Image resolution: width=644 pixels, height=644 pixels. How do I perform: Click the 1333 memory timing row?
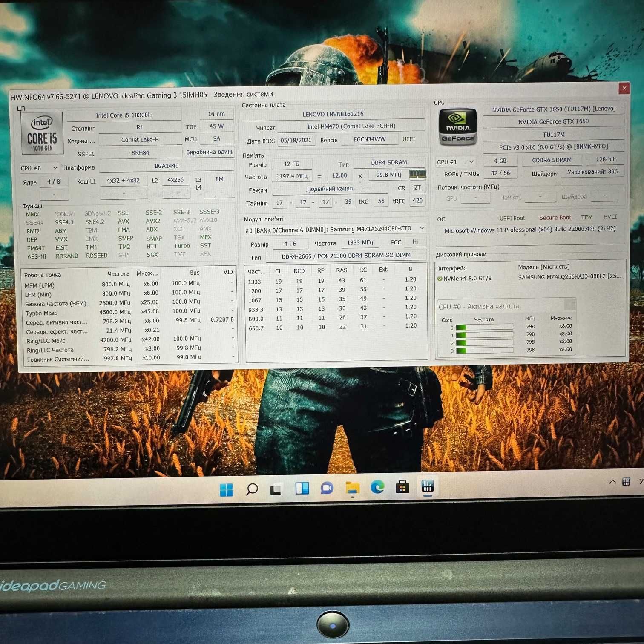point(336,281)
